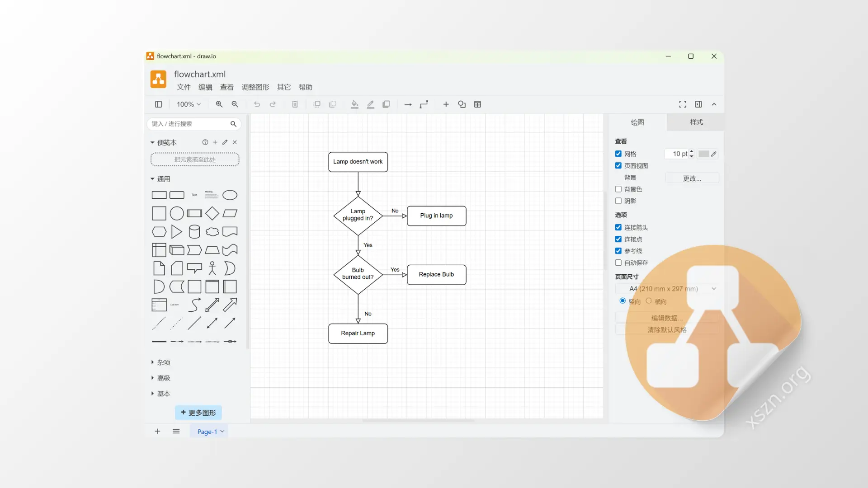Open the zoom percentage dropdown
The height and width of the screenshot is (488, 868).
pyautogui.click(x=189, y=104)
